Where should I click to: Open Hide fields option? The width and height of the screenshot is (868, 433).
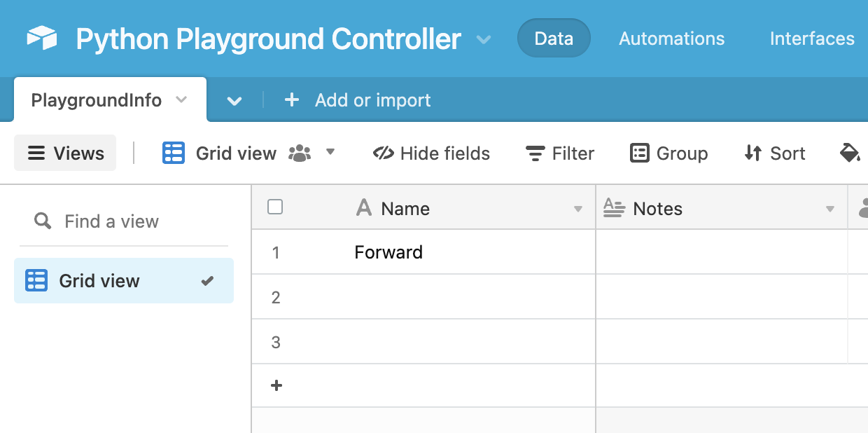431,153
